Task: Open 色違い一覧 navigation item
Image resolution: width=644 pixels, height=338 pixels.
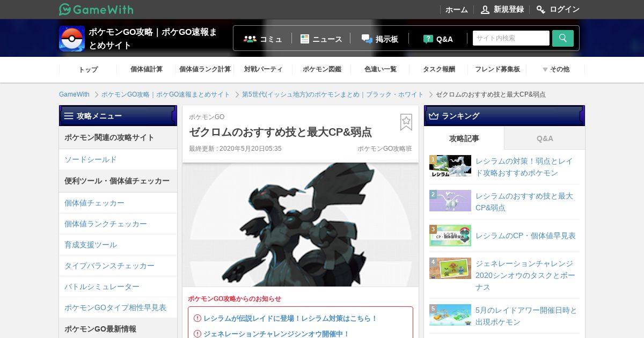Action: point(380,69)
